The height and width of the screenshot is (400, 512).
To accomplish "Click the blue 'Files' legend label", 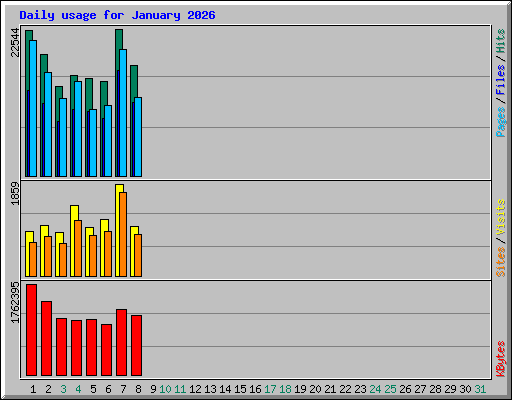I will pos(501,80).
